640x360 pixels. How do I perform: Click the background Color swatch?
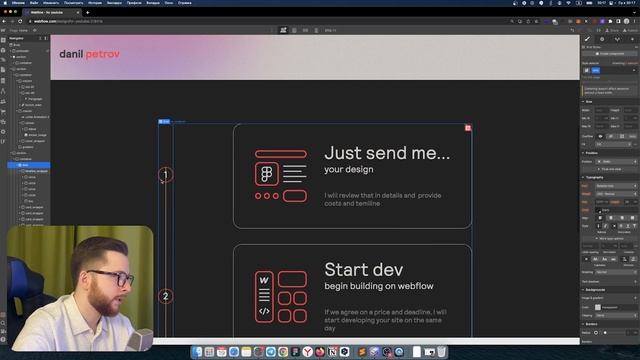coord(598,307)
